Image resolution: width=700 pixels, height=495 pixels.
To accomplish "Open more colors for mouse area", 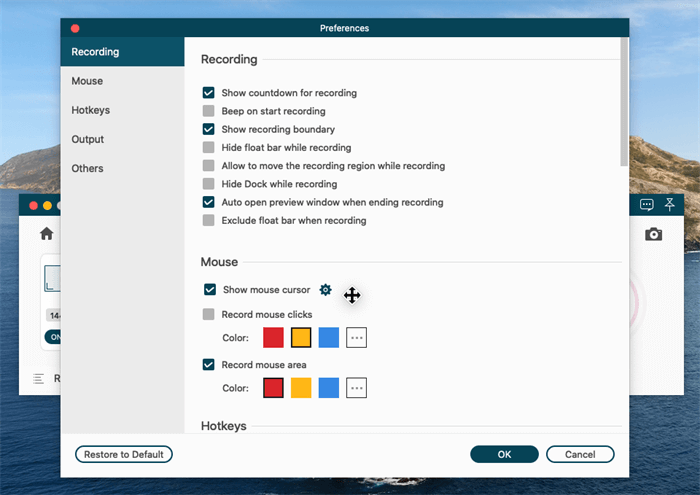I will point(356,388).
